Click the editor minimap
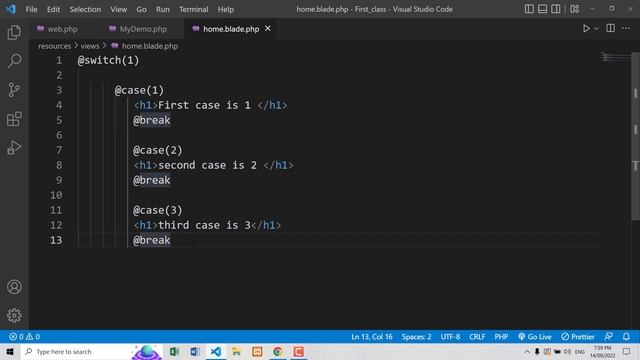The image size is (640, 360). [x=615, y=58]
